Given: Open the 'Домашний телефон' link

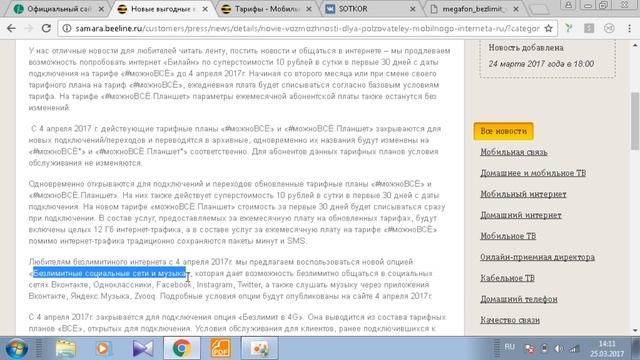Looking at the screenshot, I should 518,299.
